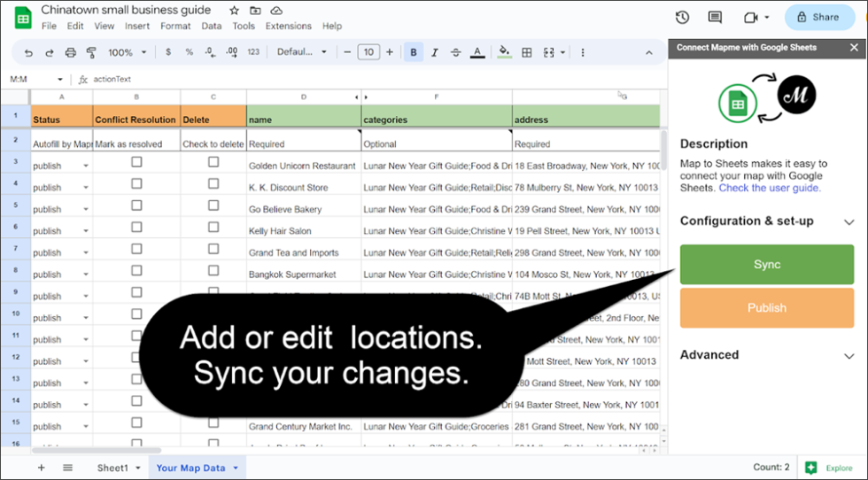Screen dimensions: 868x480
Task: Open the toolbar's three-dot More options
Action: click(583, 52)
